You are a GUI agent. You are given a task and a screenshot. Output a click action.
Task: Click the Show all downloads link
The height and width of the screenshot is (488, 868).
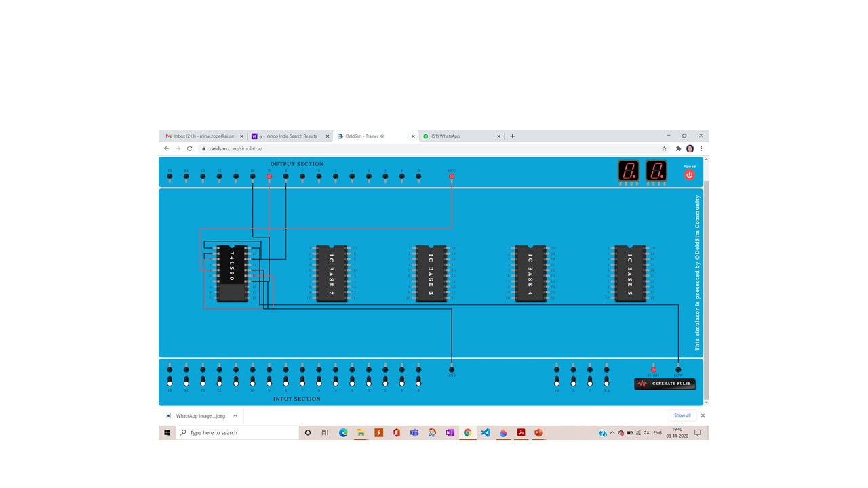(x=682, y=415)
